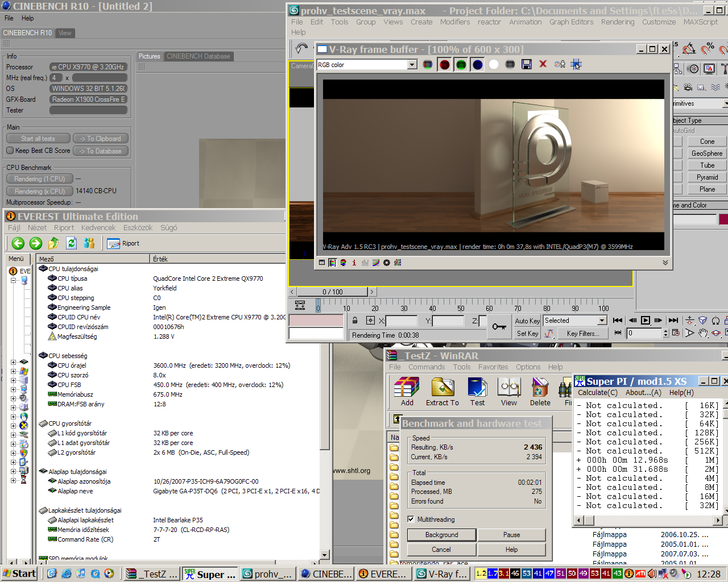Refresh the EVEREST page
The height and width of the screenshot is (582, 728).
[x=71, y=243]
